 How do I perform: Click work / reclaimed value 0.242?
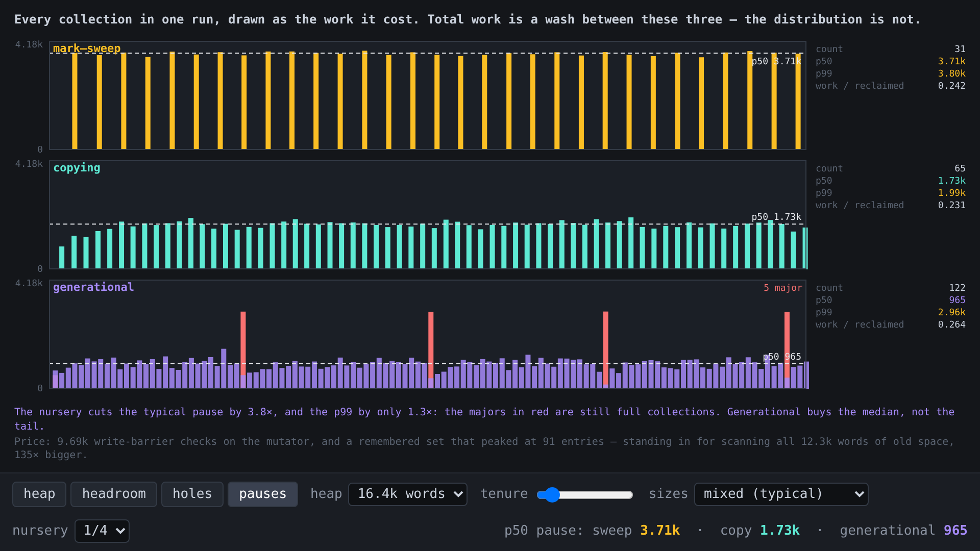coord(951,86)
